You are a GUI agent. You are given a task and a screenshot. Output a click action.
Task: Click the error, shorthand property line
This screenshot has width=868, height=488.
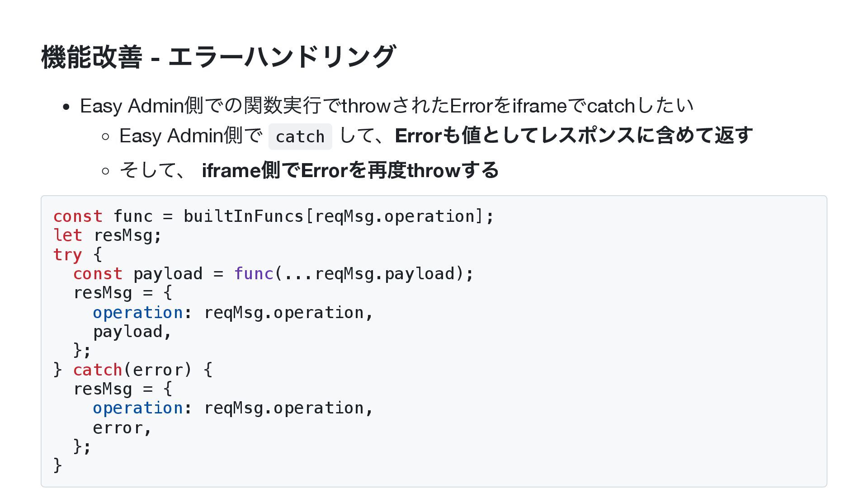pos(122,427)
